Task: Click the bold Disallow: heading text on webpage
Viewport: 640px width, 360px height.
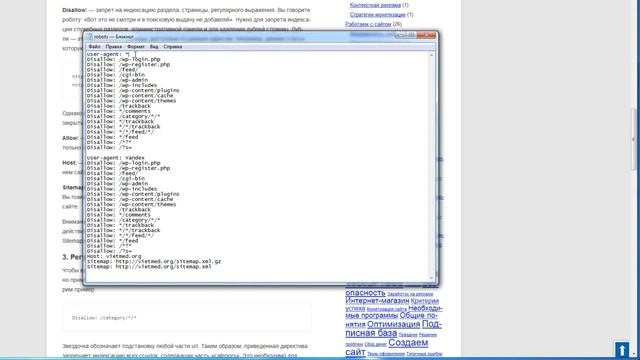Action: click(x=74, y=10)
